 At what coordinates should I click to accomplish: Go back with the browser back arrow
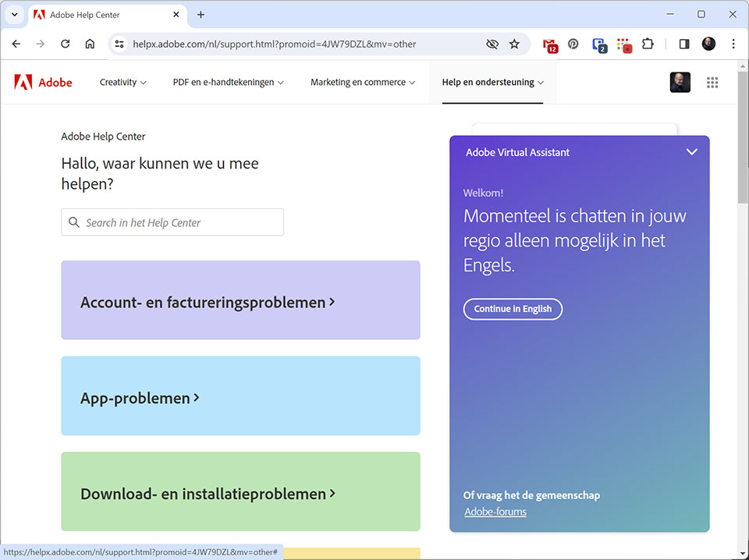point(16,44)
